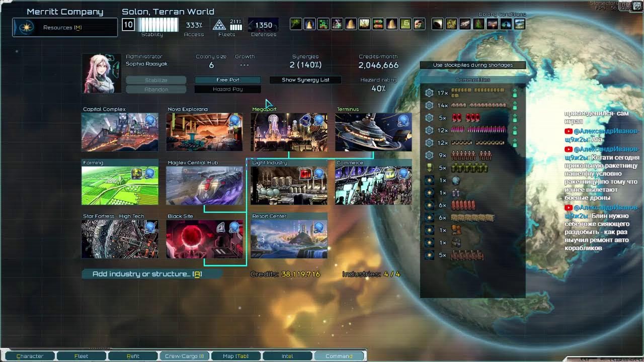Open the Refit tab
The height and width of the screenshot is (362, 644).
[x=133, y=356]
